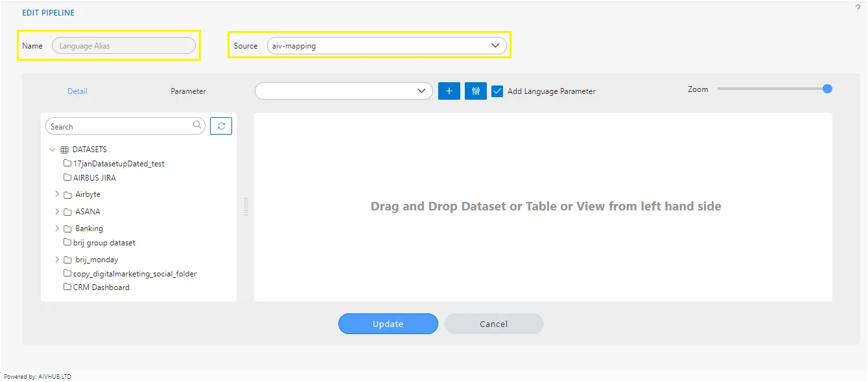This screenshot has width=868, height=382.
Task: Click the help question mark icon
Action: coord(858,8)
